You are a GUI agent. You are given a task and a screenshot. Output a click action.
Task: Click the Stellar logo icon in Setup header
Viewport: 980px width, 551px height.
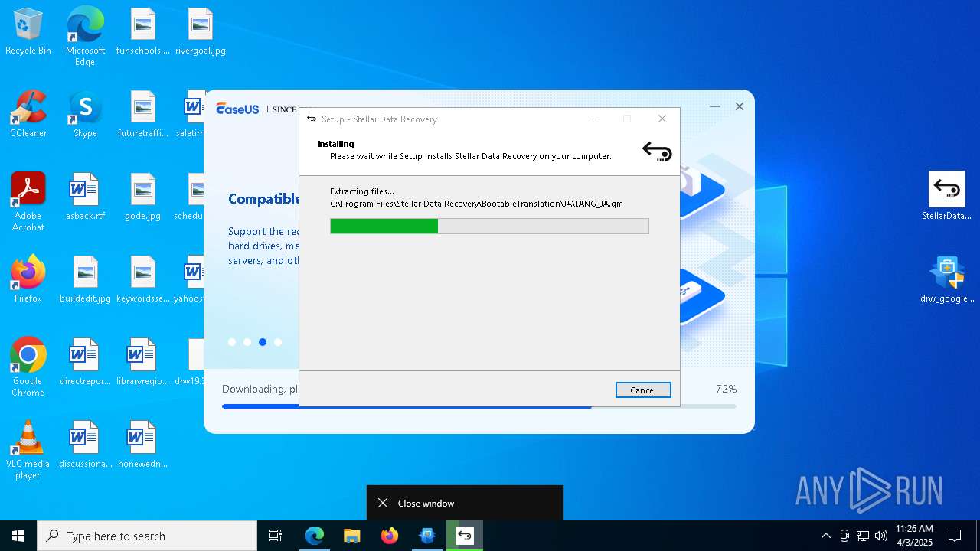click(657, 152)
